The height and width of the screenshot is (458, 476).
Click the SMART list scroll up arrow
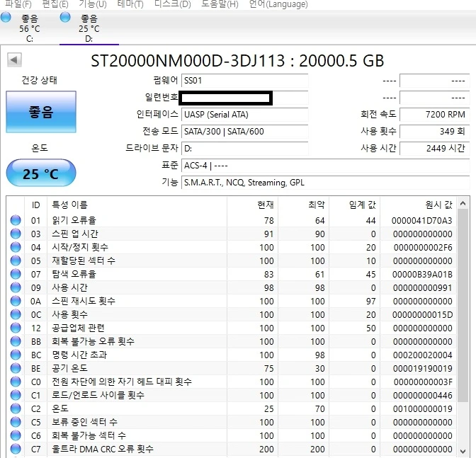tap(463, 204)
